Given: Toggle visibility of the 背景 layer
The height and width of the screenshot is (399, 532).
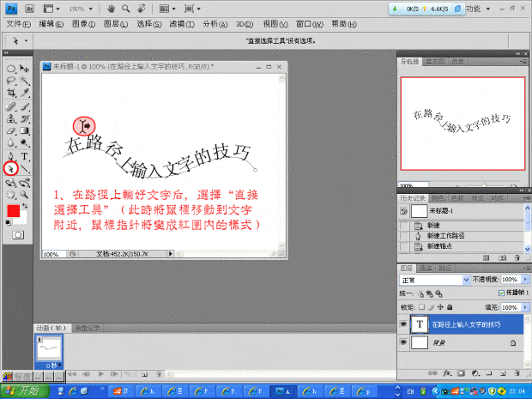Looking at the screenshot, I should [x=403, y=342].
